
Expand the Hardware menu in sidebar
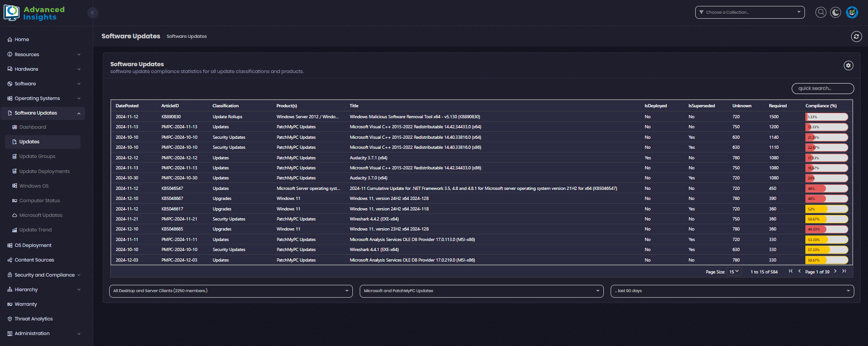[44, 69]
